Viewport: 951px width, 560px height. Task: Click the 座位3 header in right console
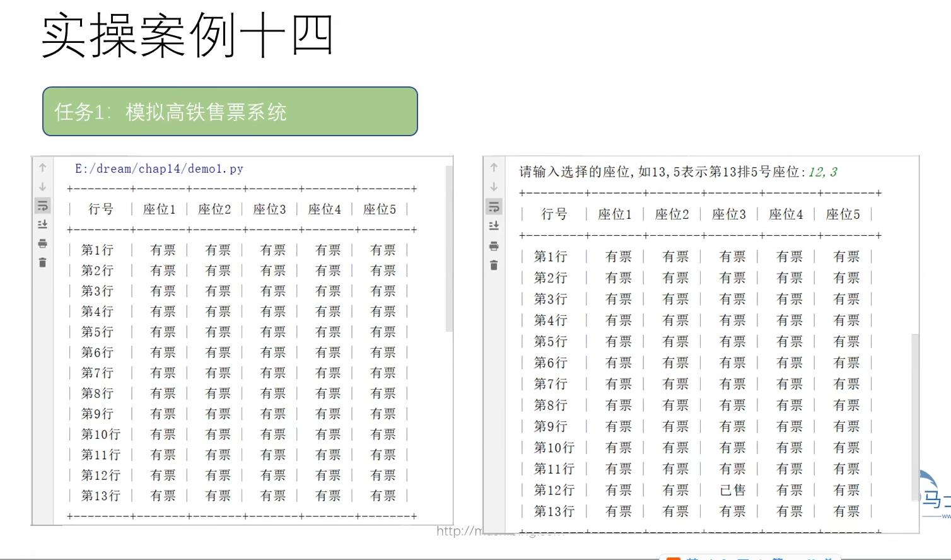[x=729, y=214]
